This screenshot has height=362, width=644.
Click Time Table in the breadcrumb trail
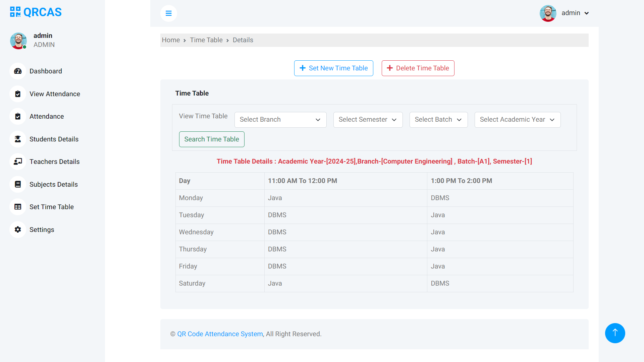pyautogui.click(x=206, y=40)
